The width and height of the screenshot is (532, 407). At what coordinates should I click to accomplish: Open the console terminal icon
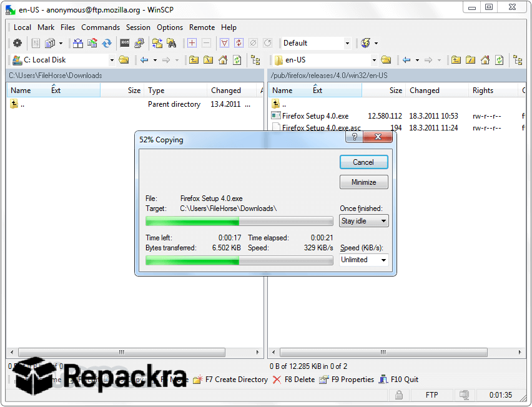tap(125, 43)
